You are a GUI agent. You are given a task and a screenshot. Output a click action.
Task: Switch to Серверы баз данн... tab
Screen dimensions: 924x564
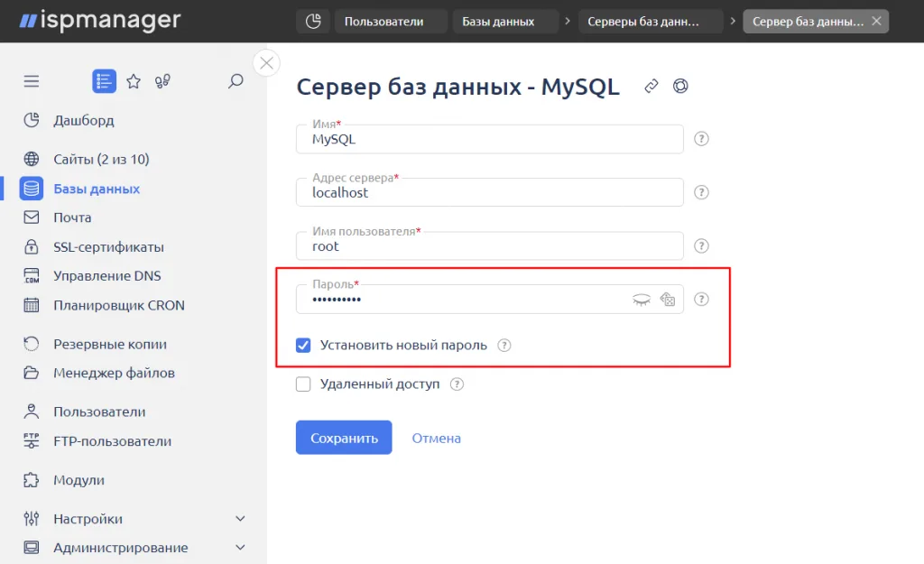pyautogui.click(x=650, y=22)
